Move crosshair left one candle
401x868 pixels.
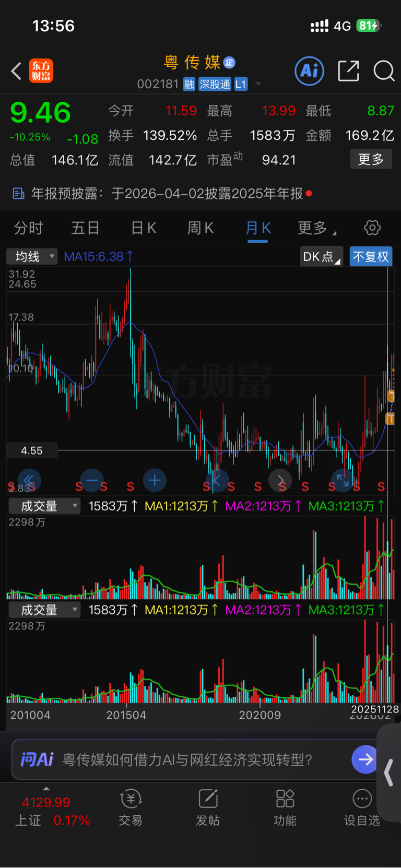pos(217,480)
